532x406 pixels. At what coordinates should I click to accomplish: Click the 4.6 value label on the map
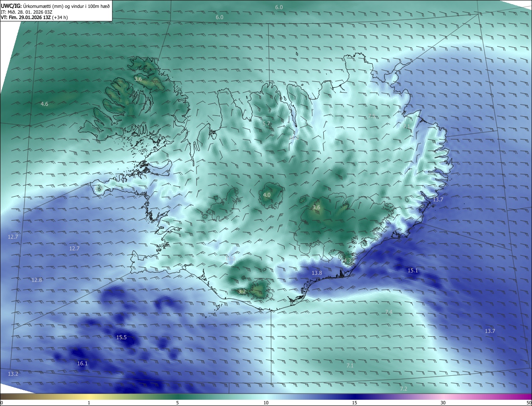44,104
